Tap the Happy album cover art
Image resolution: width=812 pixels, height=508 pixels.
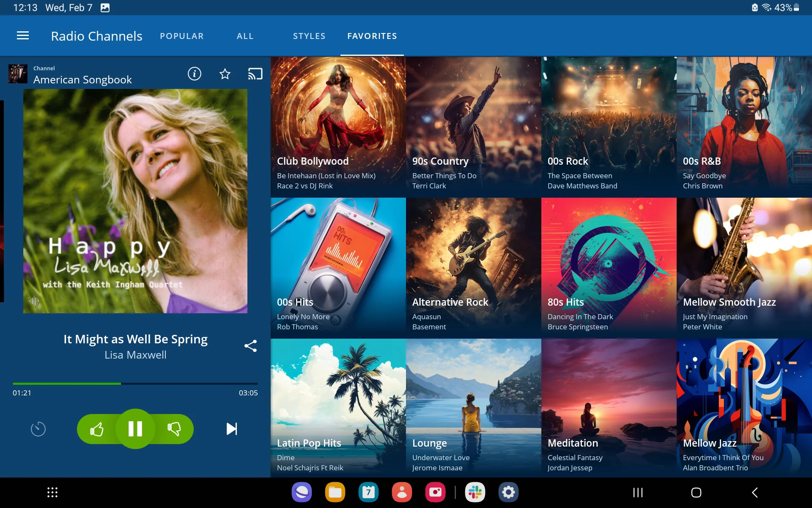click(x=135, y=201)
